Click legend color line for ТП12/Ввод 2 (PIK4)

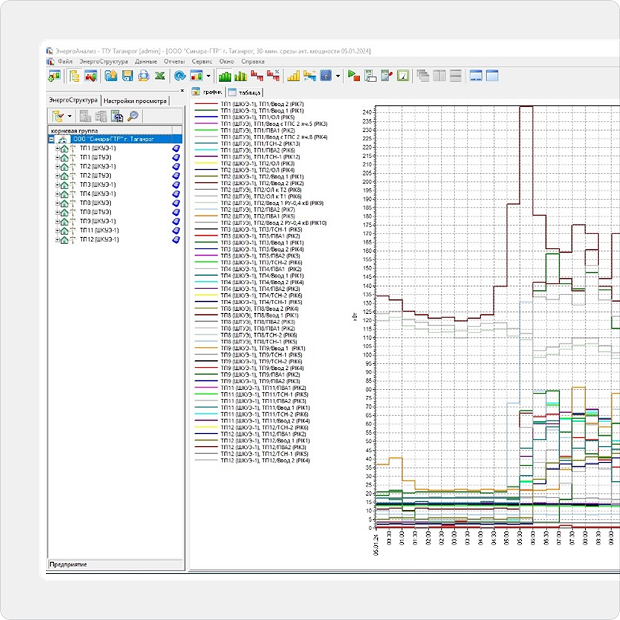(206, 460)
